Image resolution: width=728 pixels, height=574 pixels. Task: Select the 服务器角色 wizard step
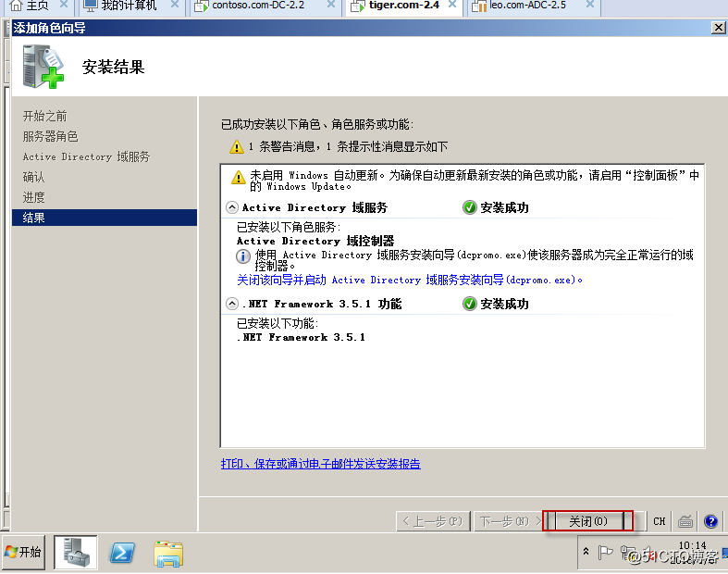pos(50,136)
